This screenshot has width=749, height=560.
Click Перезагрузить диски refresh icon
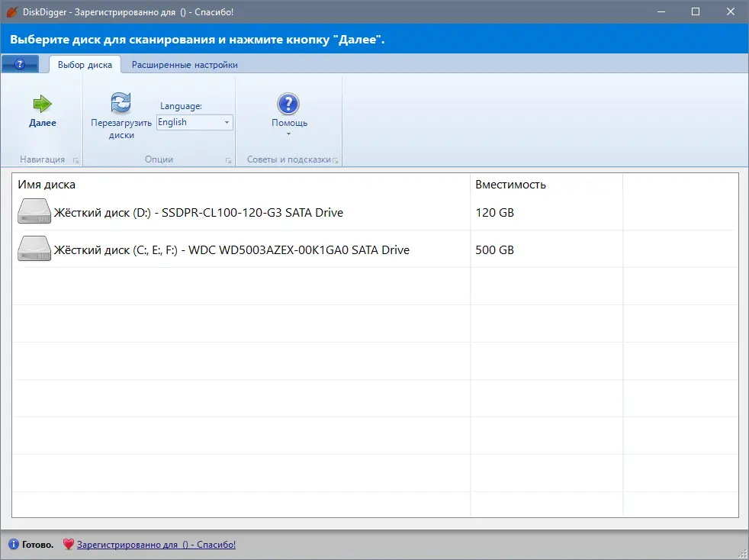point(121,103)
